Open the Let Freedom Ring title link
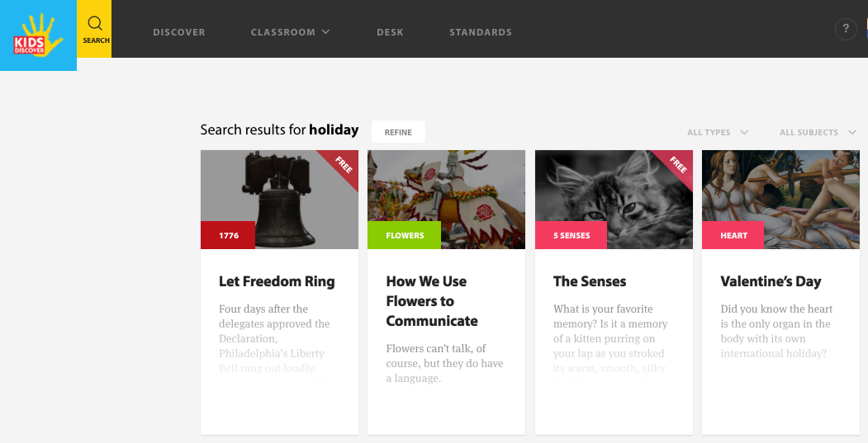The image size is (868, 443). click(277, 281)
